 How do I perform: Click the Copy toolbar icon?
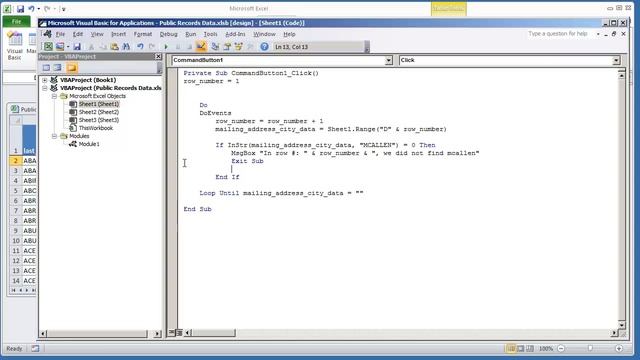tap(103, 47)
